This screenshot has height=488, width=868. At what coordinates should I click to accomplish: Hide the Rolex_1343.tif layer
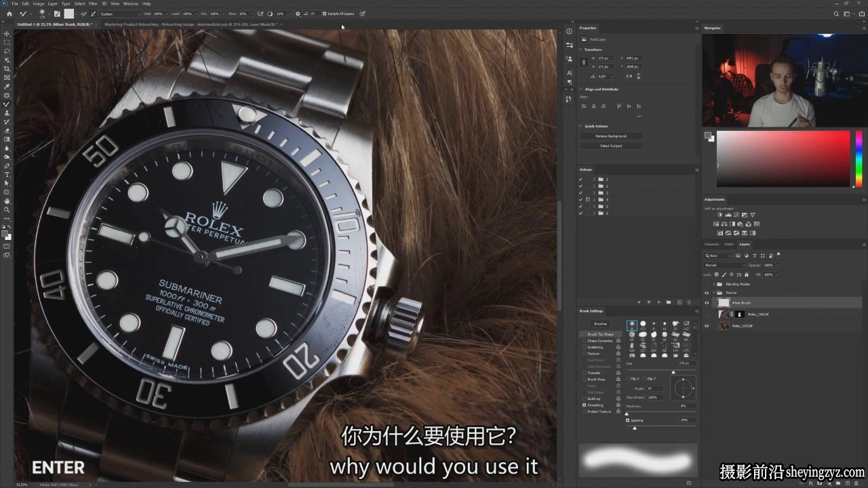(707, 326)
